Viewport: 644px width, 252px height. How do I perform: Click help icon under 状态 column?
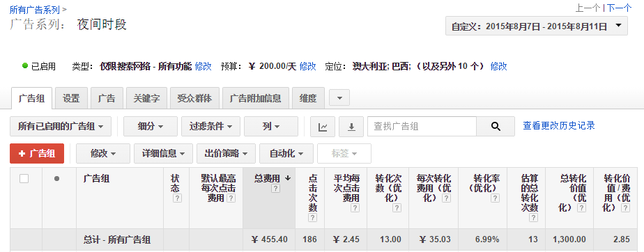[177, 198]
